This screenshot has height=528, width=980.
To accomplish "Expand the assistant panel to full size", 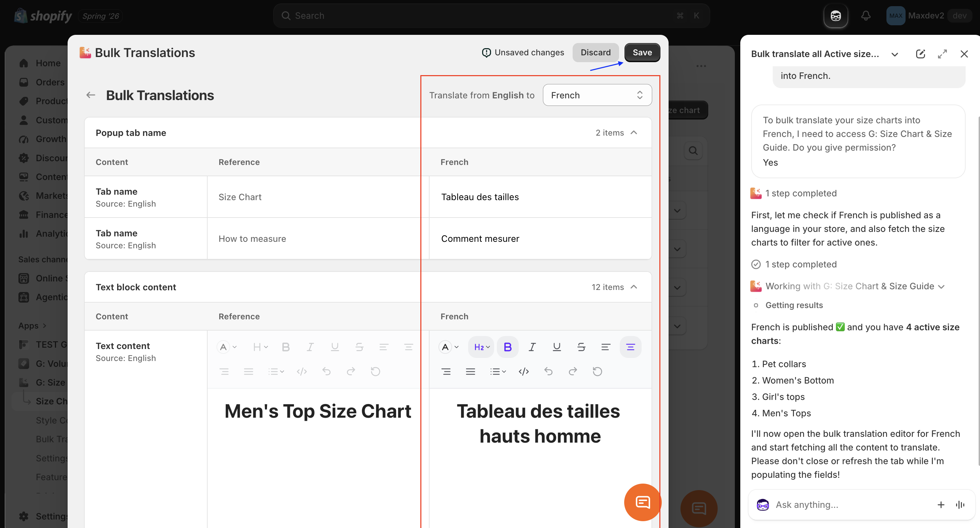I will click(942, 54).
